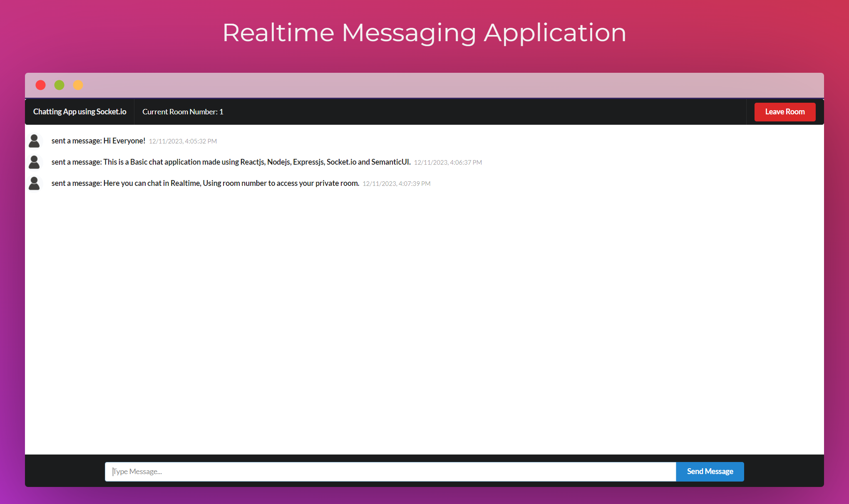Click the red dot in the window bar
849x504 pixels.
(x=40, y=85)
